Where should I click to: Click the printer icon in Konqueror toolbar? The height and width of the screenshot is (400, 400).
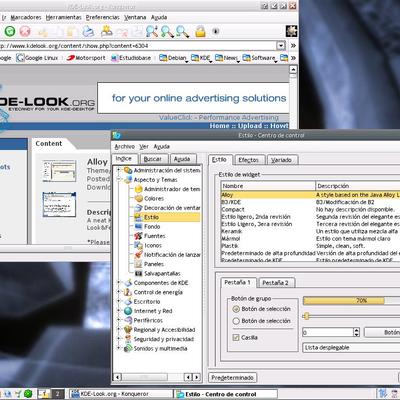[x=89, y=31]
